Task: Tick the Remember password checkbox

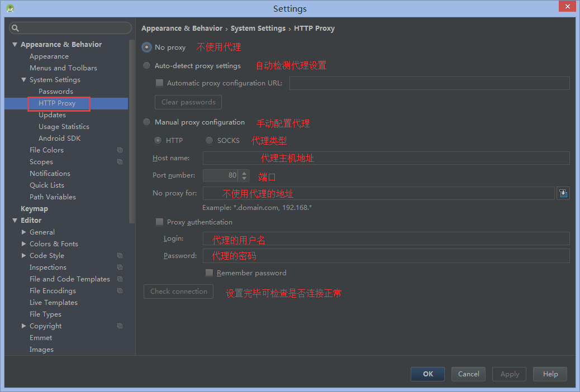Action: [210, 273]
